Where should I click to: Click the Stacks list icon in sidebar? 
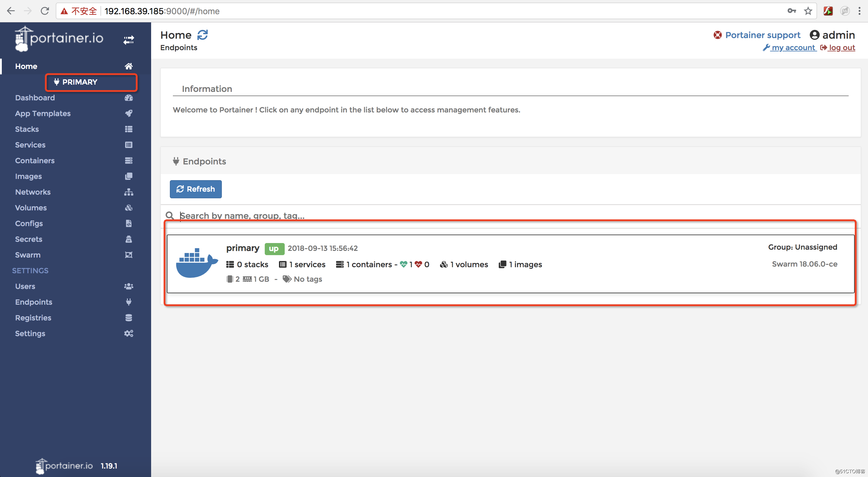(x=128, y=129)
